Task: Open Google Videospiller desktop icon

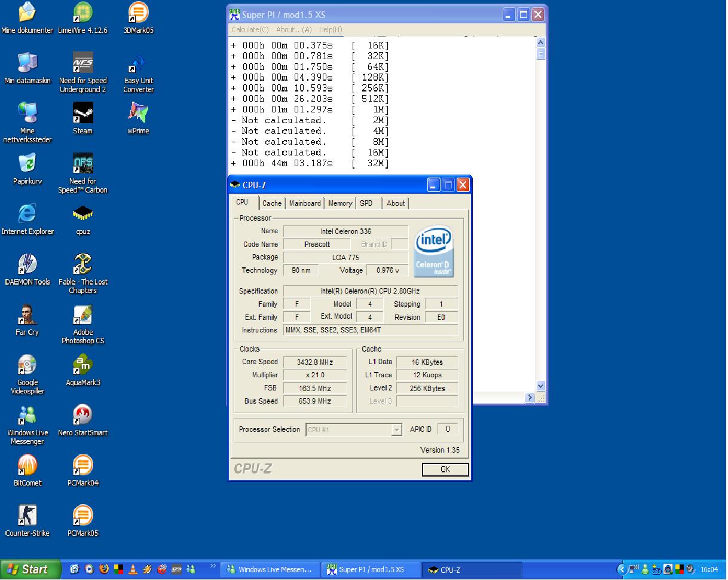Action: [x=27, y=374]
